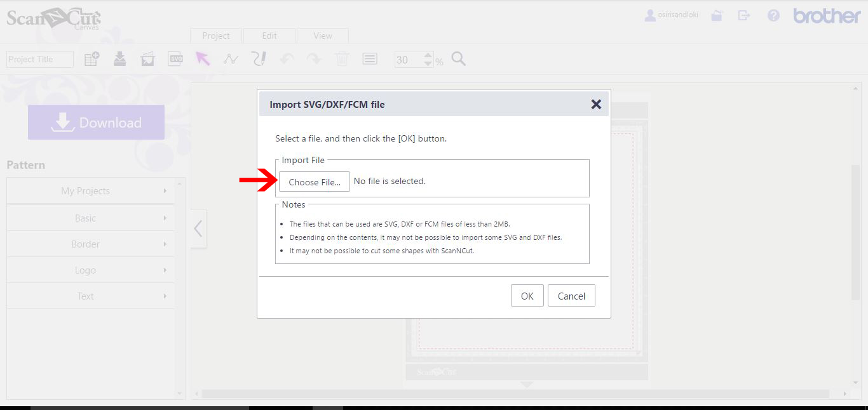Create a new project via the new-mat icon
Image resolution: width=868 pixels, height=410 pixels.
tap(91, 58)
